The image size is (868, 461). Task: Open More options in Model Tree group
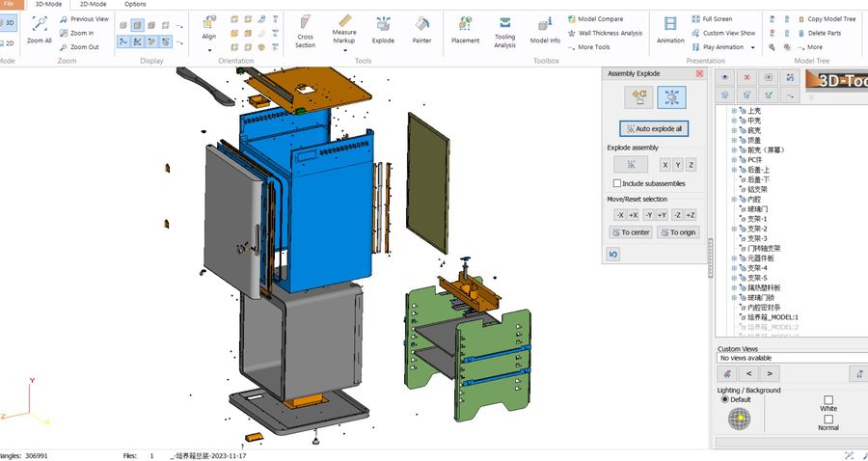pos(810,47)
